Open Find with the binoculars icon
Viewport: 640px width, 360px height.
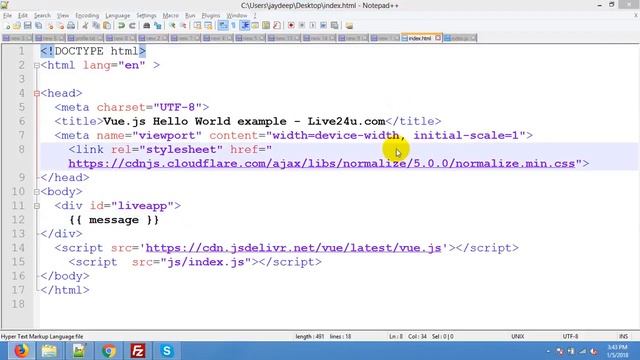coord(147,26)
